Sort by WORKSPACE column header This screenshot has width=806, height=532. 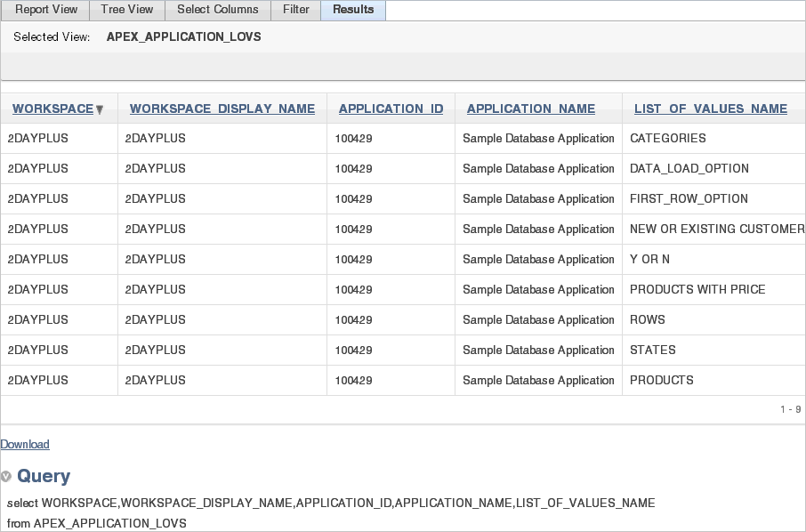53,109
